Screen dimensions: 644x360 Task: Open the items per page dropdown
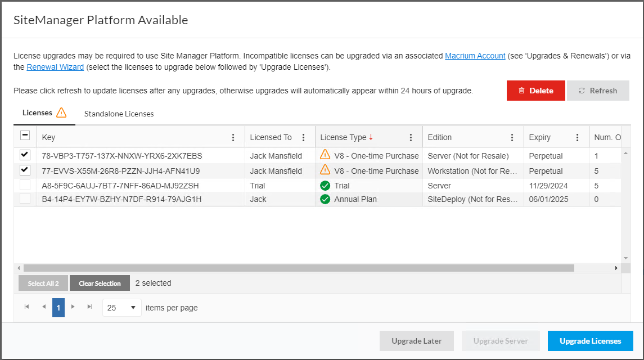(x=121, y=308)
